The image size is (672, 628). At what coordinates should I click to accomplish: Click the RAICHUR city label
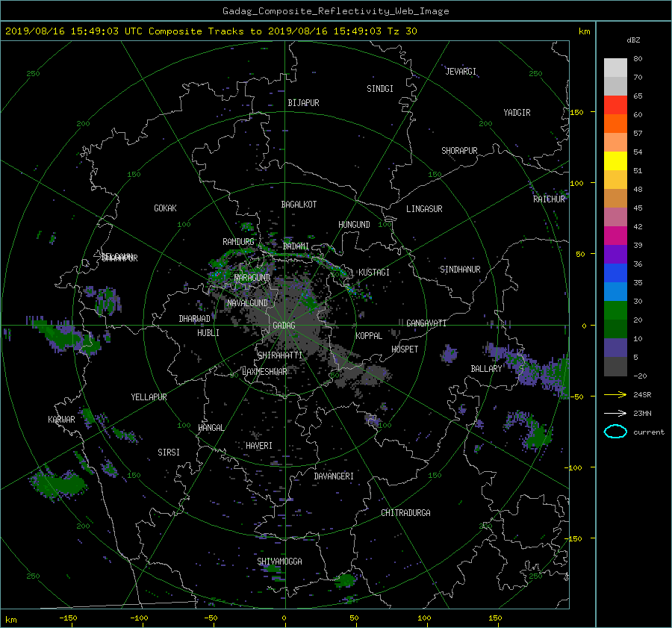click(549, 199)
